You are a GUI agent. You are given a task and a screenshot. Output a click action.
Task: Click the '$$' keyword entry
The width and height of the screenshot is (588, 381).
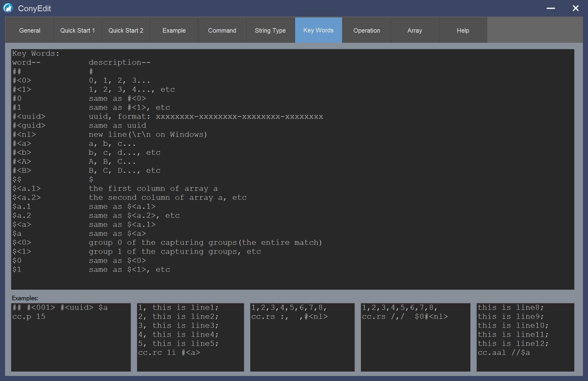point(17,179)
